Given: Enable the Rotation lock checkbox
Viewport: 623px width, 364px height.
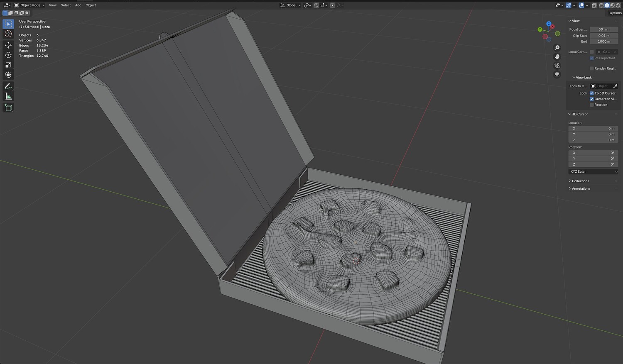Looking at the screenshot, I should [592, 105].
